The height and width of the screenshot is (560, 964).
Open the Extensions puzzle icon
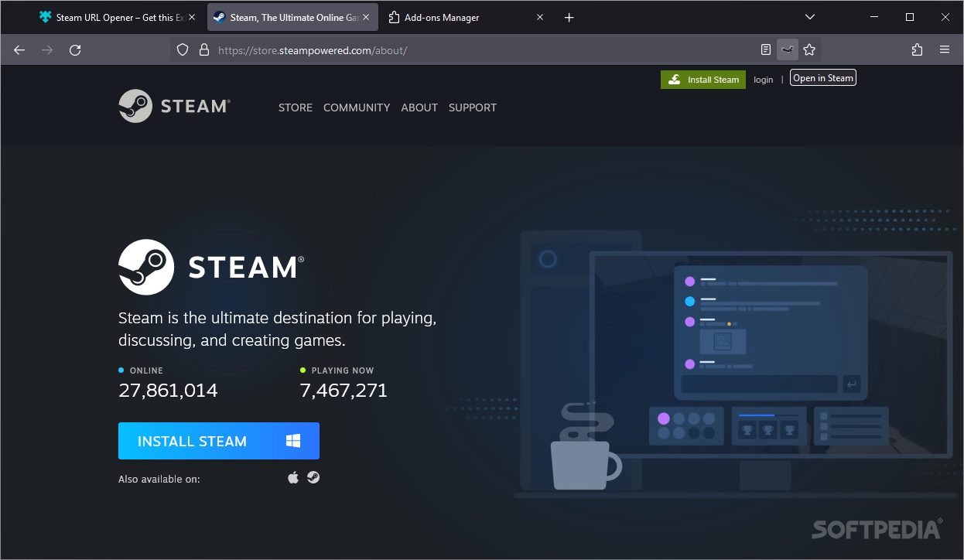pyautogui.click(x=917, y=50)
